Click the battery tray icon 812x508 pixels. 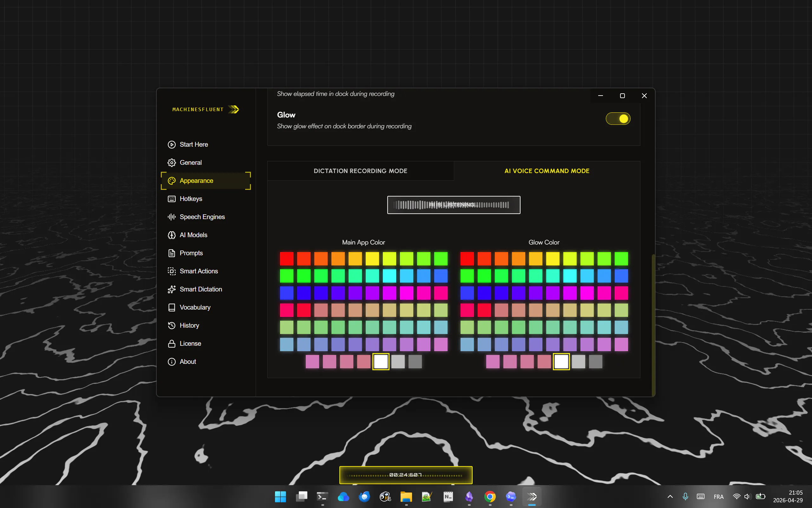coord(760,497)
